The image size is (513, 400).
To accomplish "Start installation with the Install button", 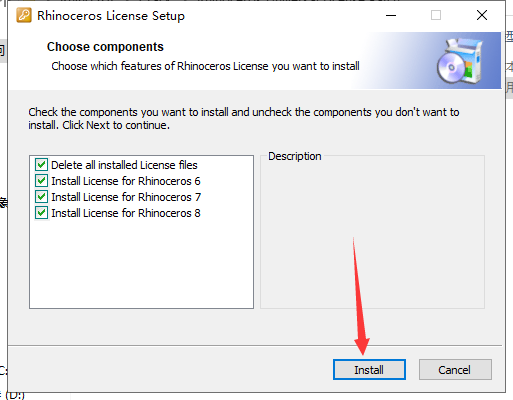I will tap(369, 370).
